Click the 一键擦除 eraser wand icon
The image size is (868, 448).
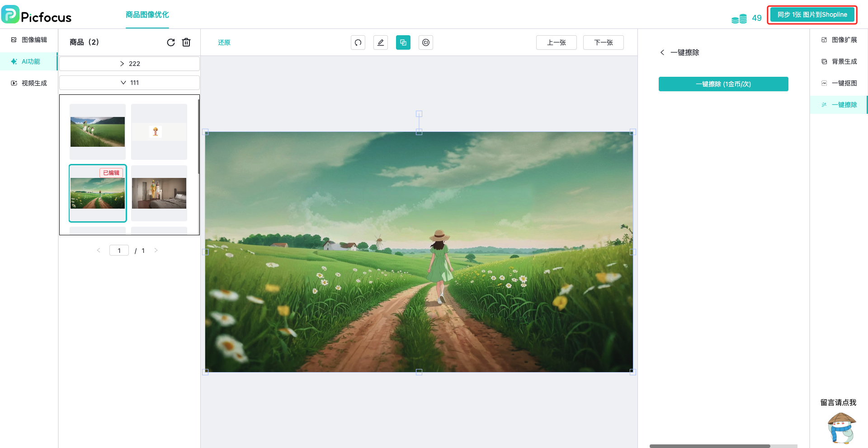click(x=824, y=105)
